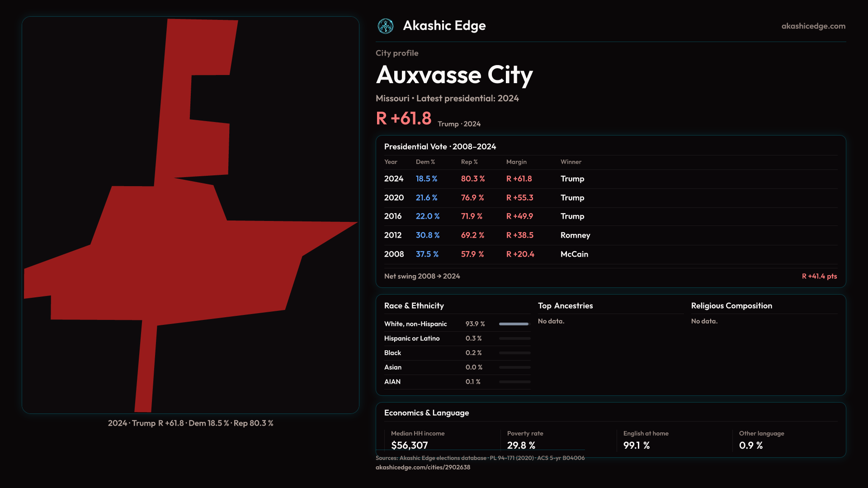Click the 2016 margin R +49.9
The height and width of the screenshot is (488, 868).
click(x=519, y=216)
